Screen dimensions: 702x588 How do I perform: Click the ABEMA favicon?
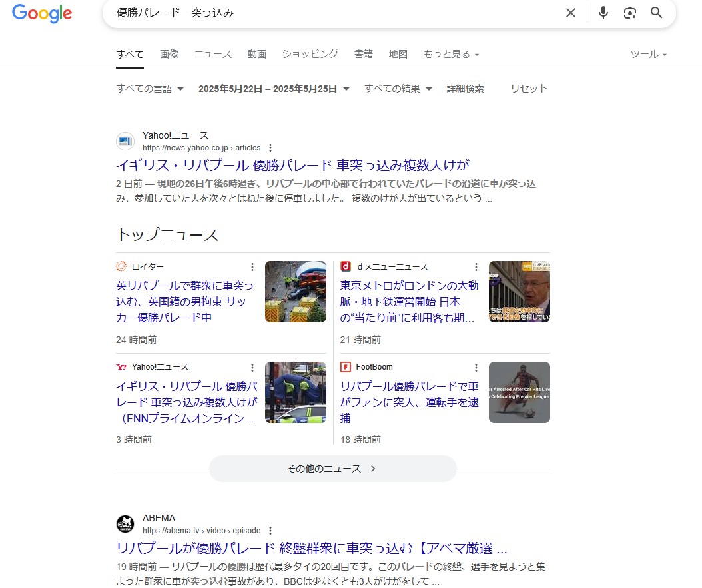[125, 524]
